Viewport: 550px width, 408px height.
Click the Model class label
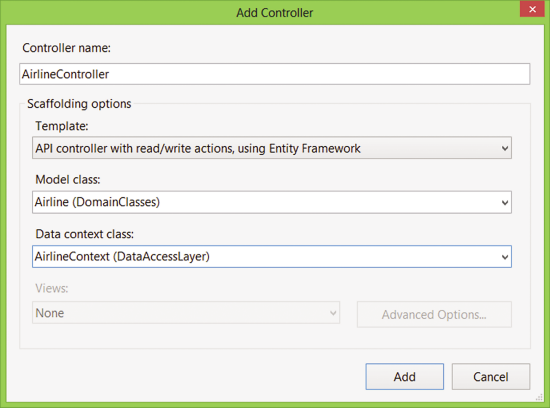pyautogui.click(x=68, y=180)
